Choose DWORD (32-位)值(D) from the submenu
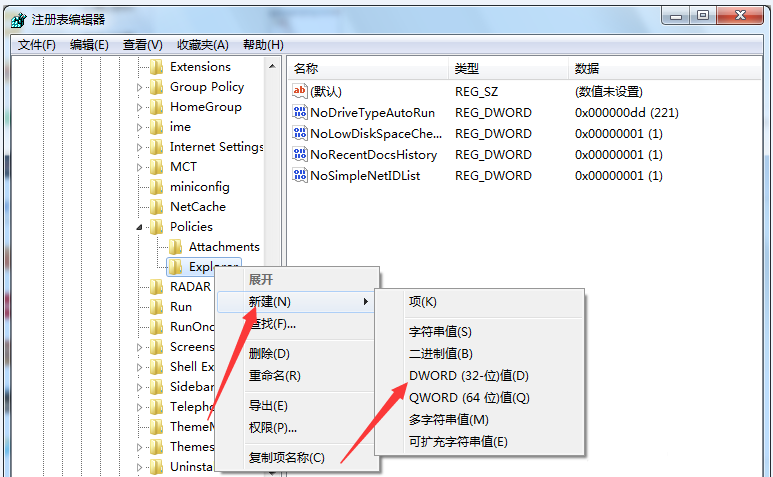The height and width of the screenshot is (477, 773). (x=468, y=375)
